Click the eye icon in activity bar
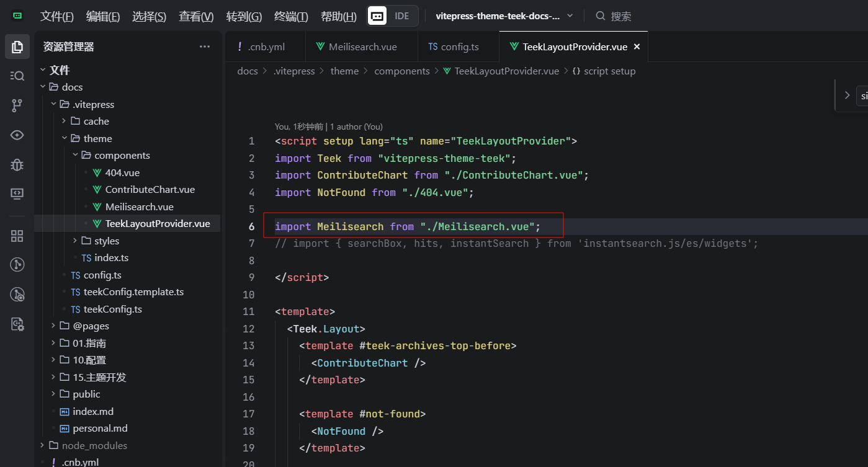 click(17, 135)
